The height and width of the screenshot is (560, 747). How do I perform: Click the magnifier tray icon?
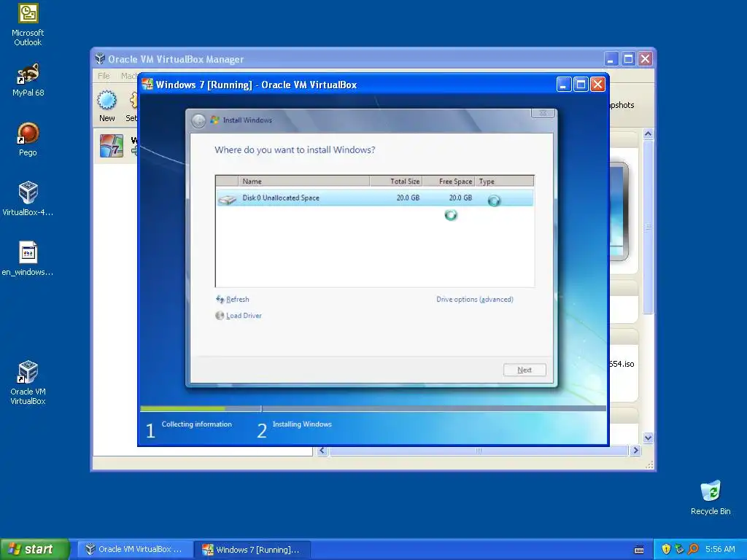click(x=693, y=549)
